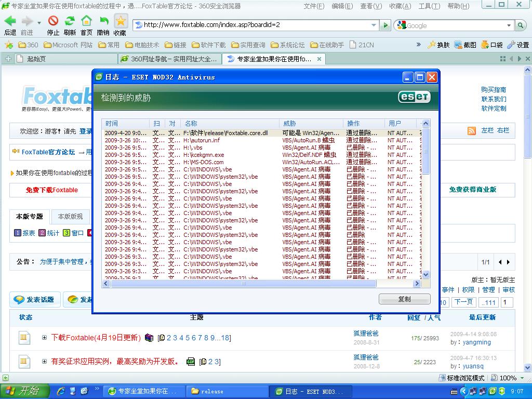Open the 购买指南 link
Viewport: 532px width, 399px height.
(x=494, y=89)
